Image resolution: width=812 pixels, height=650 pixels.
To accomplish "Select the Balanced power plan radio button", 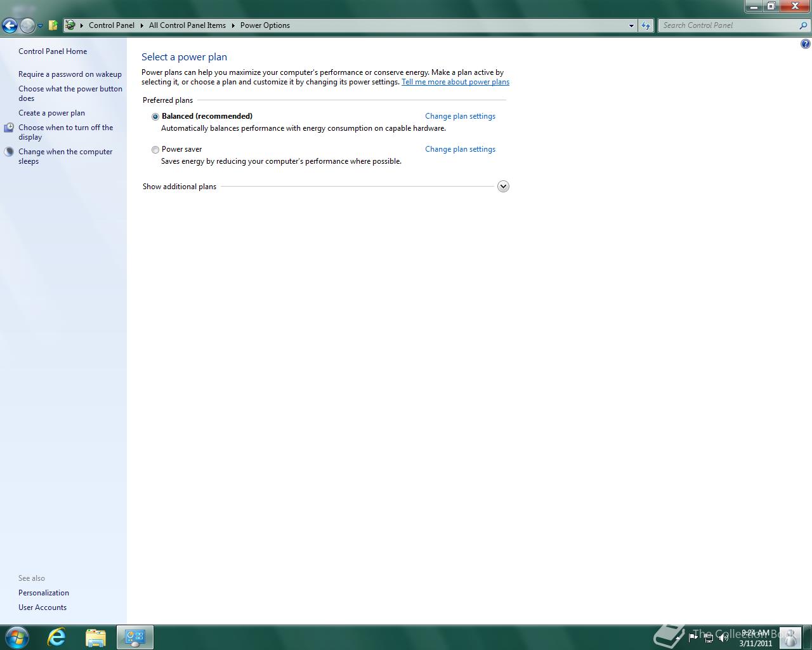I will tap(155, 117).
